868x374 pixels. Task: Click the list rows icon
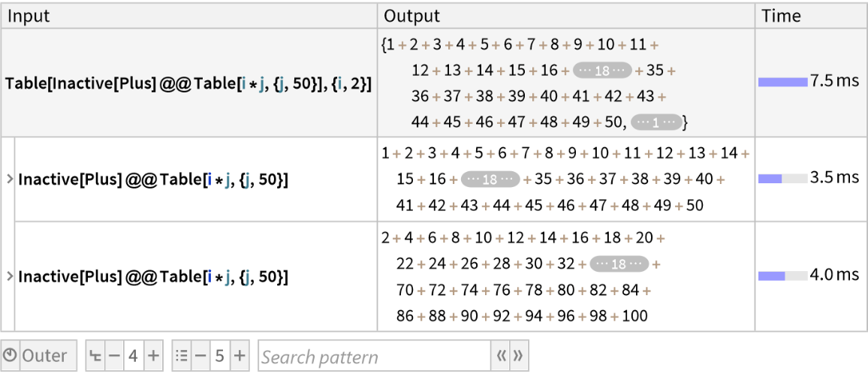pos(181,356)
